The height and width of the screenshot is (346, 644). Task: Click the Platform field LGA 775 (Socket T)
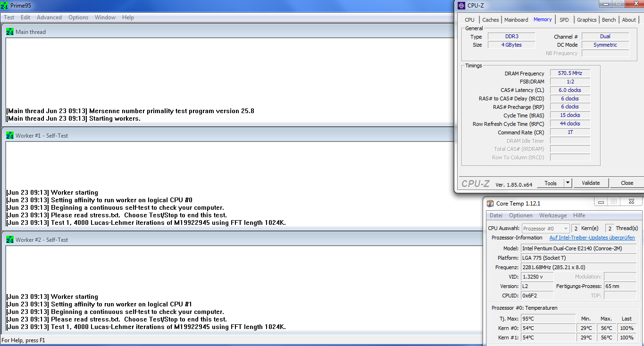(x=578, y=258)
